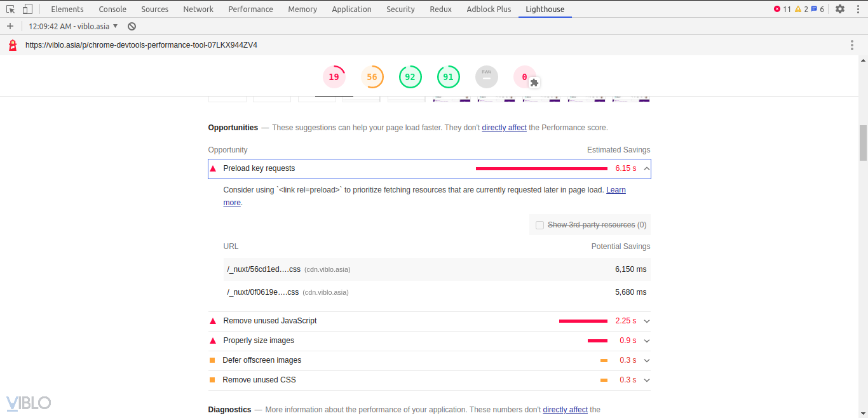Jump to PWA category gauge
The image size is (868, 418).
coord(487,77)
